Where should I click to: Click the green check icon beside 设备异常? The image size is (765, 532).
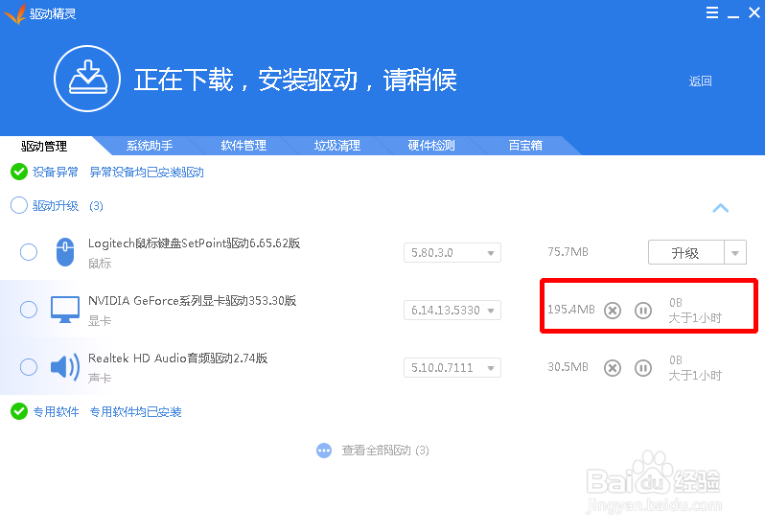click(19, 172)
